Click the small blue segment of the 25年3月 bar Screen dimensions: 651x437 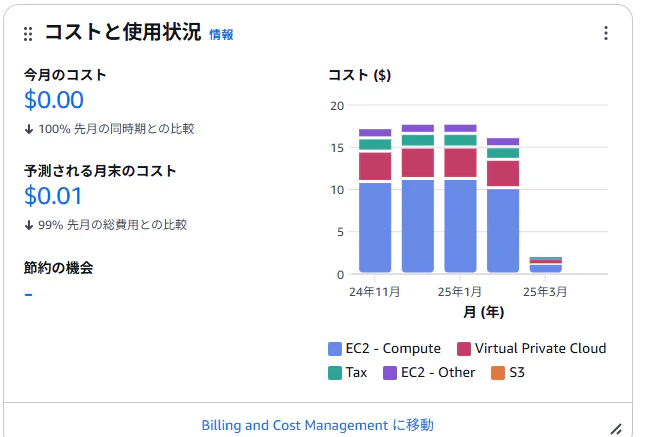point(546,269)
